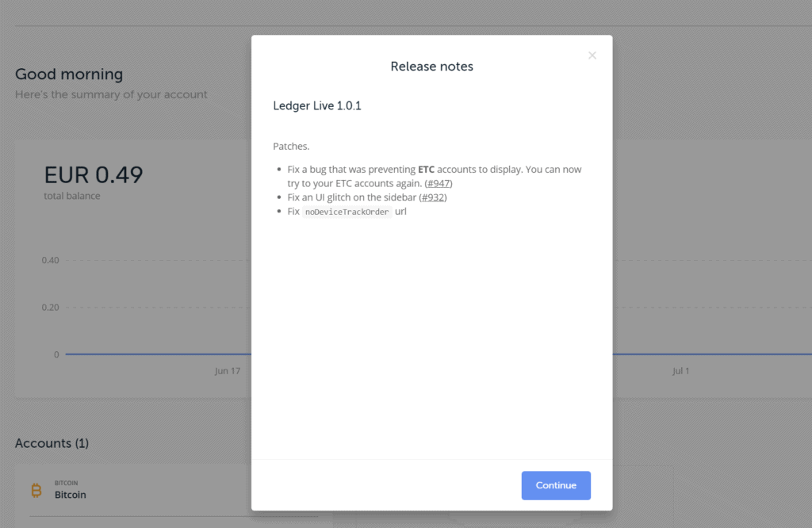Viewport: 812px width, 528px height.
Task: Click the Good morning greeting
Action: point(69,75)
